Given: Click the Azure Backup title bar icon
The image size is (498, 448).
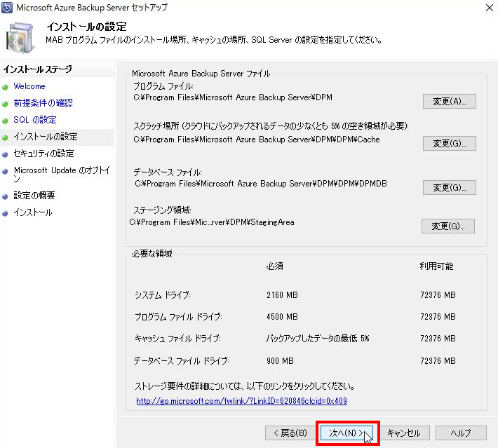Looking at the screenshot, I should (x=7, y=7).
